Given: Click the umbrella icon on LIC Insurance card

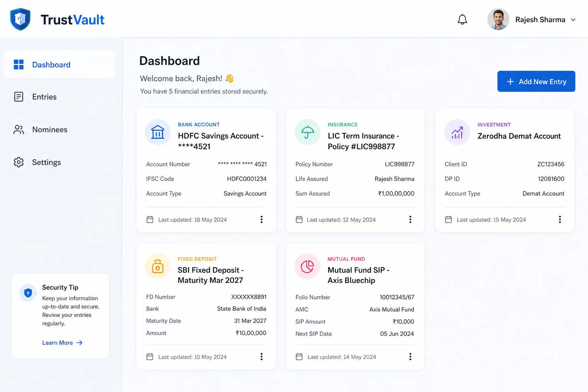Looking at the screenshot, I should [x=307, y=132].
